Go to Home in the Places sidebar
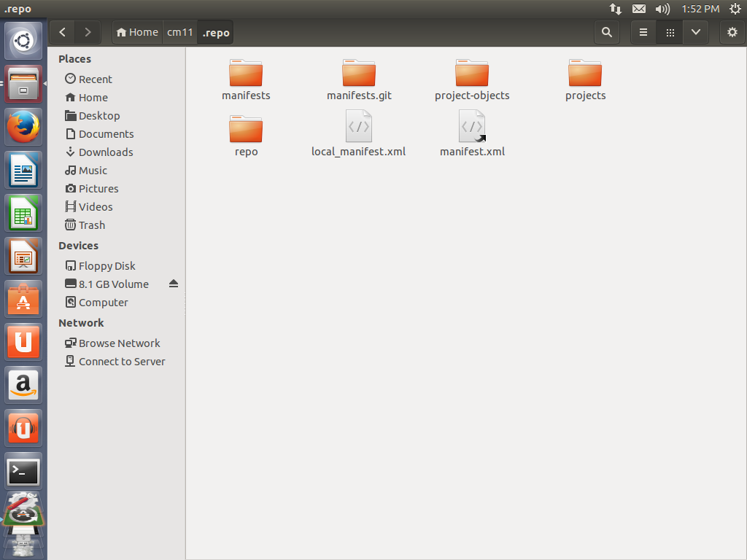The image size is (747, 560). [117, 98]
